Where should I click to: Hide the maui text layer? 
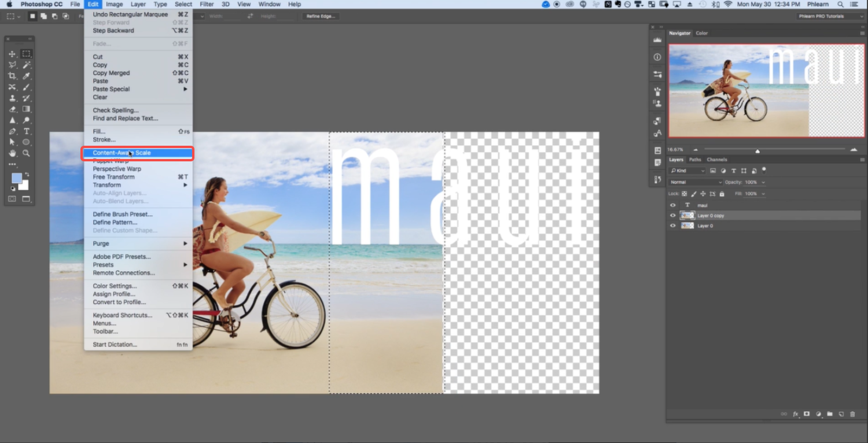[x=672, y=205]
